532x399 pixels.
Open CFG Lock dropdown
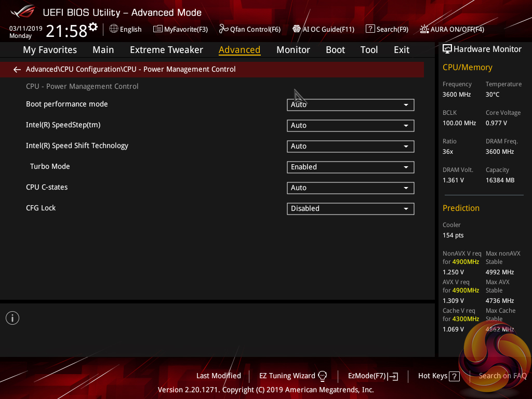pos(351,209)
